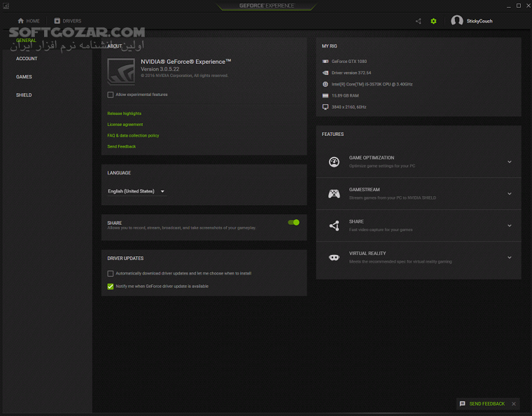Viewport: 532px width, 416px height.
Task: Click Version 3.0.5.22 text
Action: (x=160, y=69)
